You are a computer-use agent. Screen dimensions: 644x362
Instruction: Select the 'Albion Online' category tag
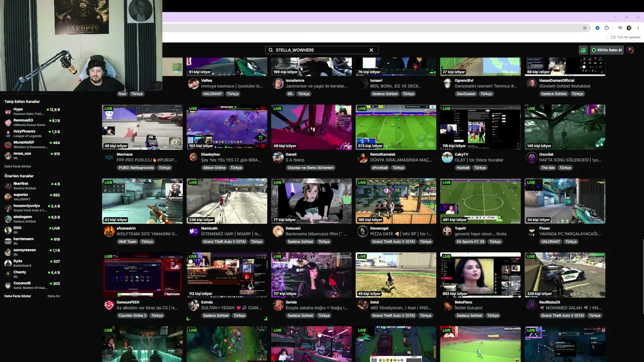(214, 168)
